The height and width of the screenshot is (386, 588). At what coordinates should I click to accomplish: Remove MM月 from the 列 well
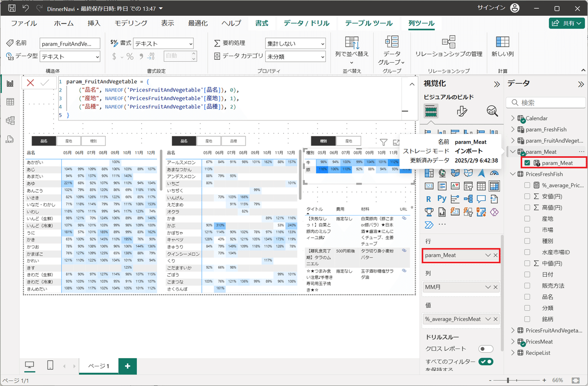(495, 287)
